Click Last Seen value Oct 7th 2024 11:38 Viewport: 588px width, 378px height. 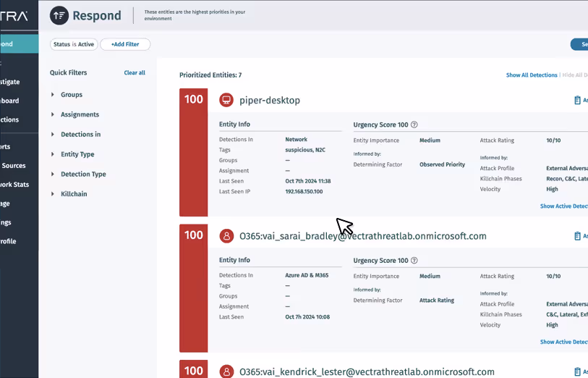click(308, 181)
